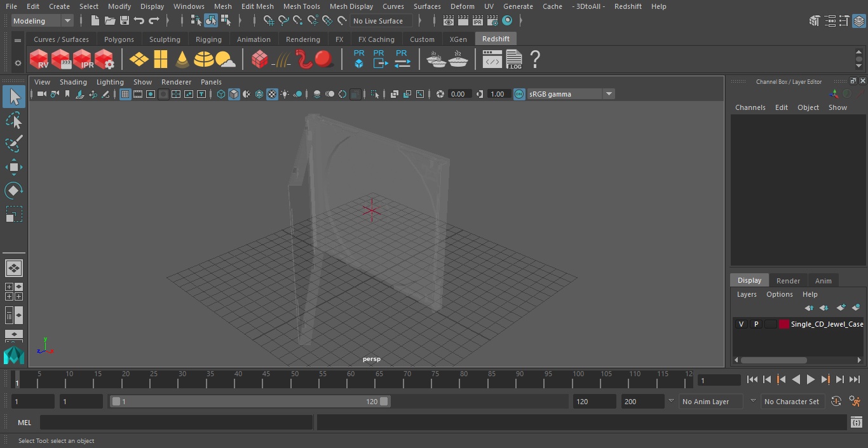The height and width of the screenshot is (448, 868).
Task: Switch to the Polygons shelf tab
Action: (x=119, y=39)
